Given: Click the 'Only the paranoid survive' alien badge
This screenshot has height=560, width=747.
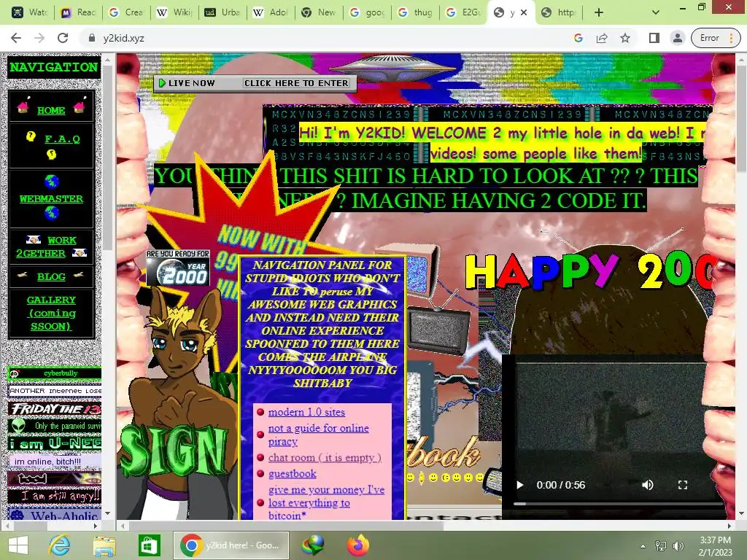Looking at the screenshot, I should point(55,426).
